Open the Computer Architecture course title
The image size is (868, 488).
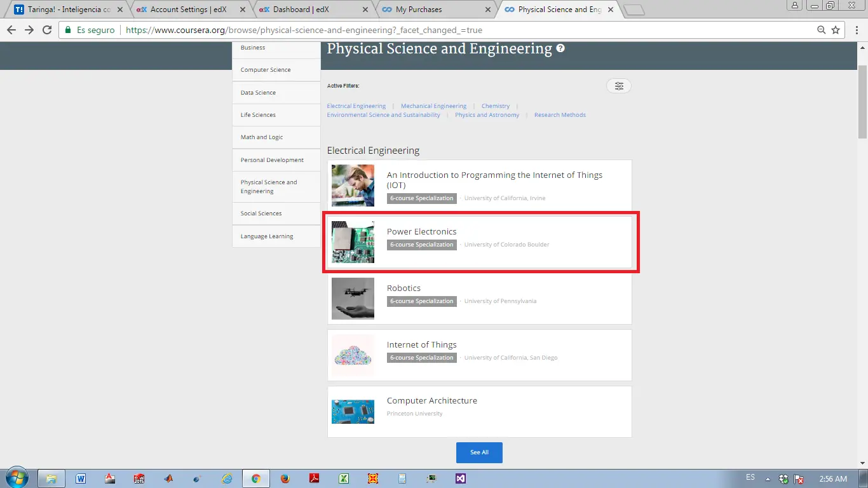point(432,400)
